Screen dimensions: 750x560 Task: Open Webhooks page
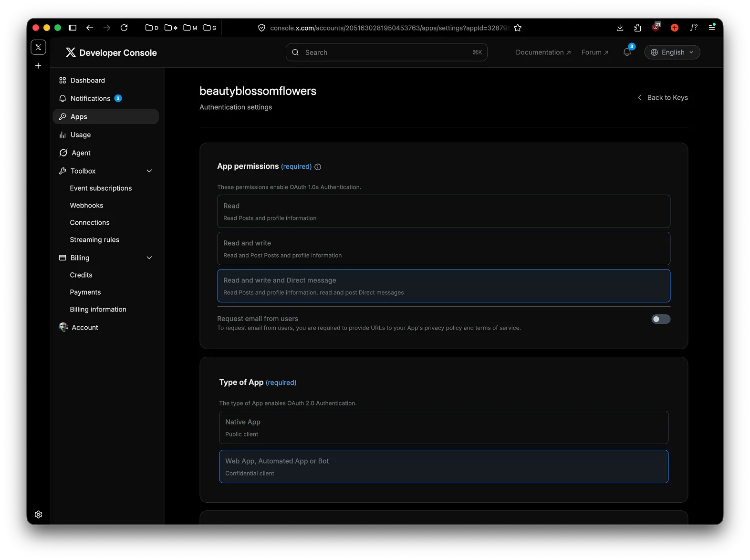86,205
